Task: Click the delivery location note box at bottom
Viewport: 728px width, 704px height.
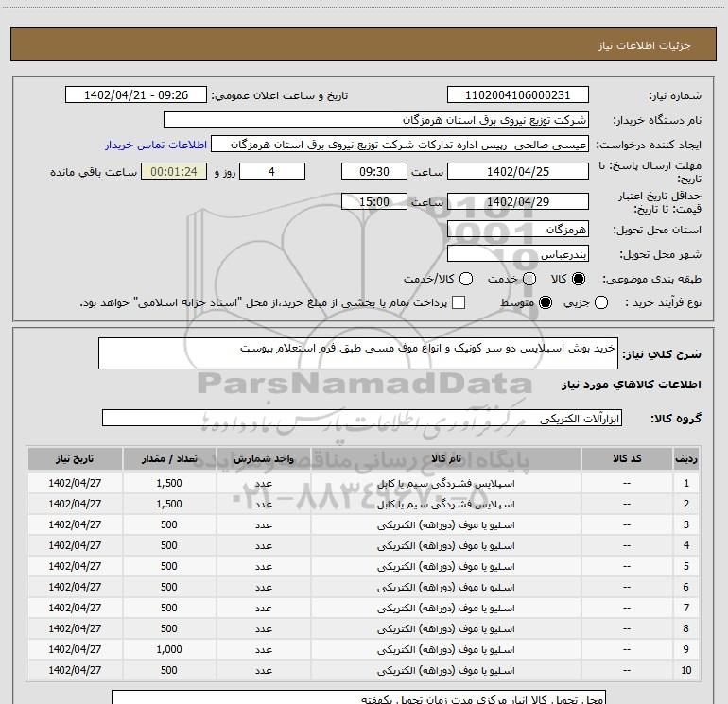Action: pos(358,697)
